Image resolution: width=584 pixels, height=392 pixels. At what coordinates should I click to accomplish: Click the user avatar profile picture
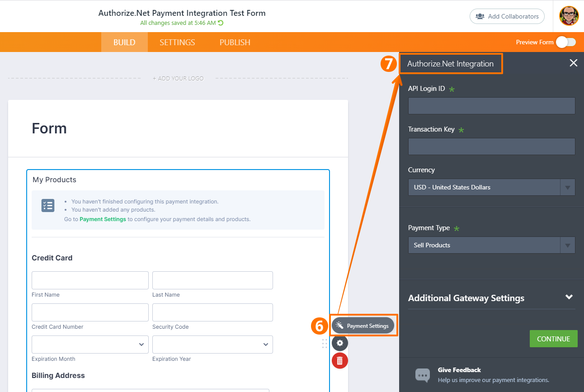tap(569, 16)
